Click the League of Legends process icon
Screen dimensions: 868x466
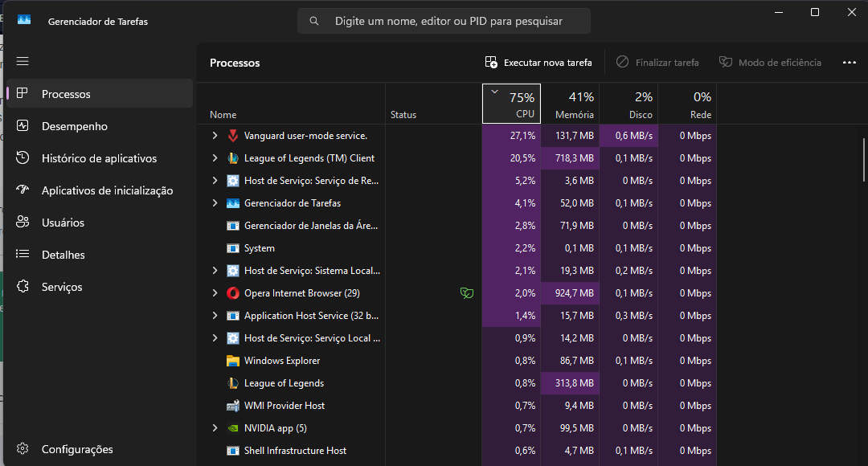point(233,383)
